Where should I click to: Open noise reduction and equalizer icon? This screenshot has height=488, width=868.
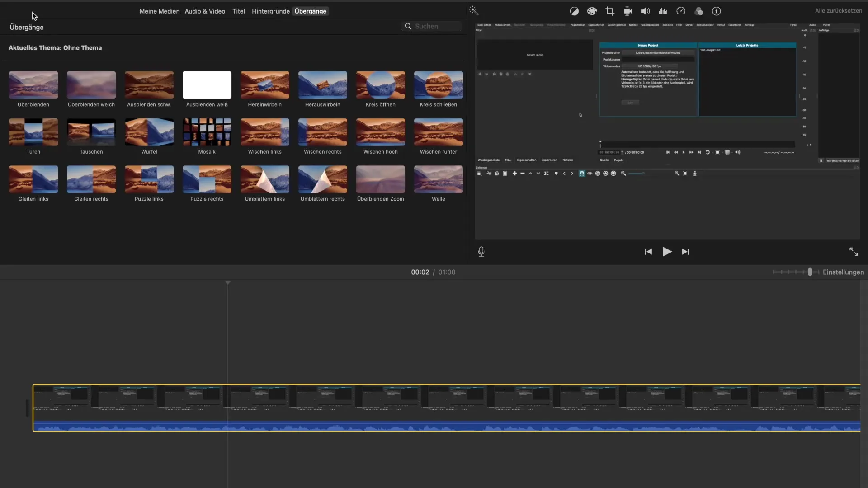click(x=663, y=11)
